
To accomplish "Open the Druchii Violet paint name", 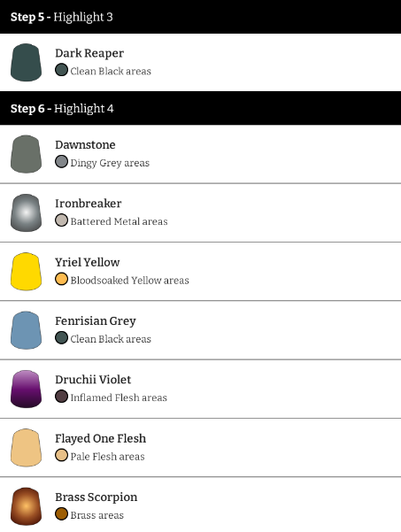I will [x=93, y=380].
